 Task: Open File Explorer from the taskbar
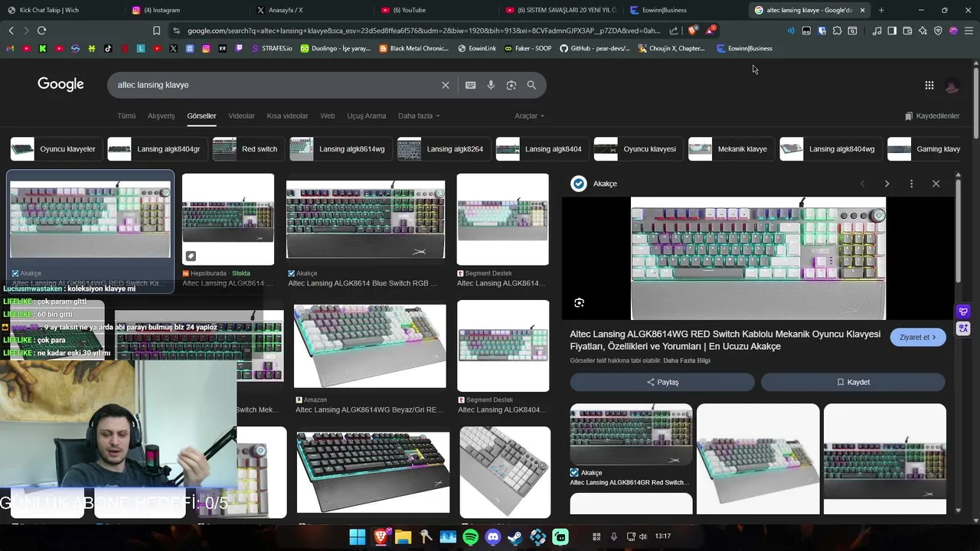[x=403, y=537]
